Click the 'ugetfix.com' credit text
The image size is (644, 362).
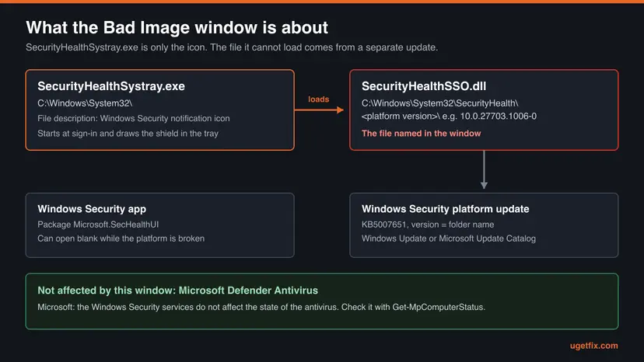click(x=594, y=346)
